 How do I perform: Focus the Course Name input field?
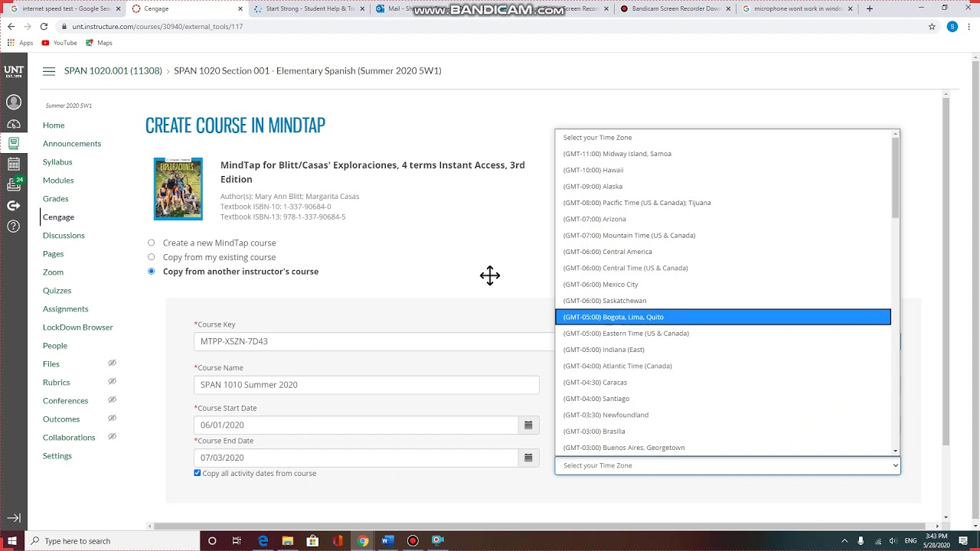click(x=367, y=385)
